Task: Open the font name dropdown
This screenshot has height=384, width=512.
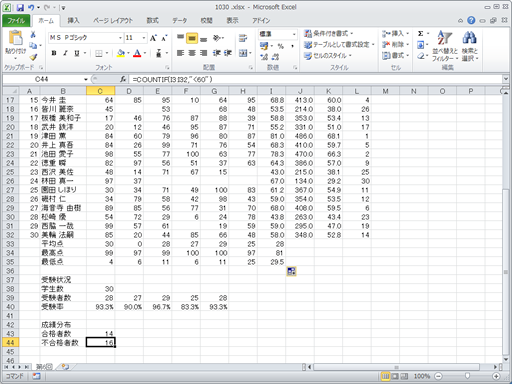Action: 120,38
